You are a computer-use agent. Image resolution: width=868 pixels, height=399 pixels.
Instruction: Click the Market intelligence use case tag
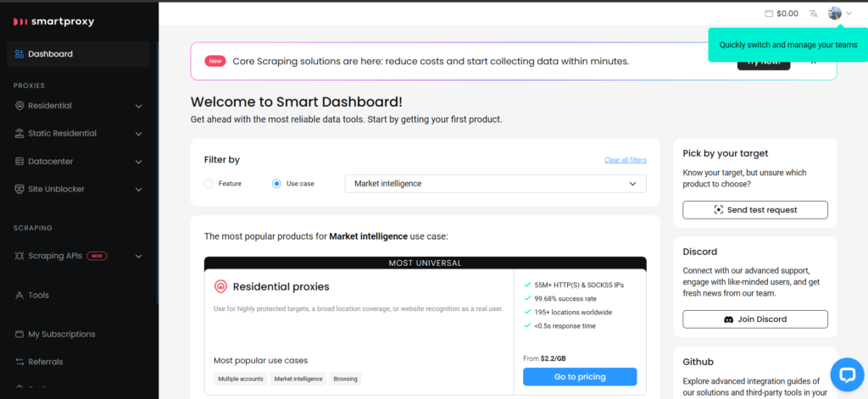298,379
